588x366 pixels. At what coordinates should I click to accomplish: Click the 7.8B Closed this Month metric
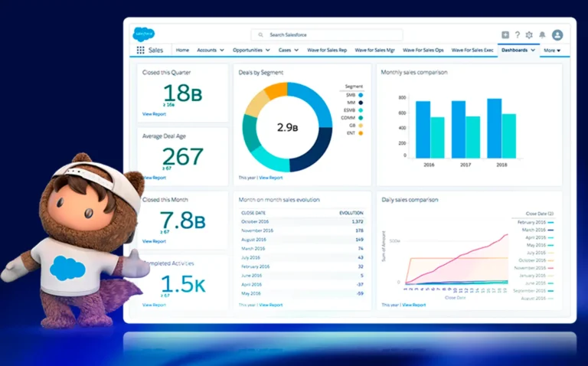coord(183,220)
